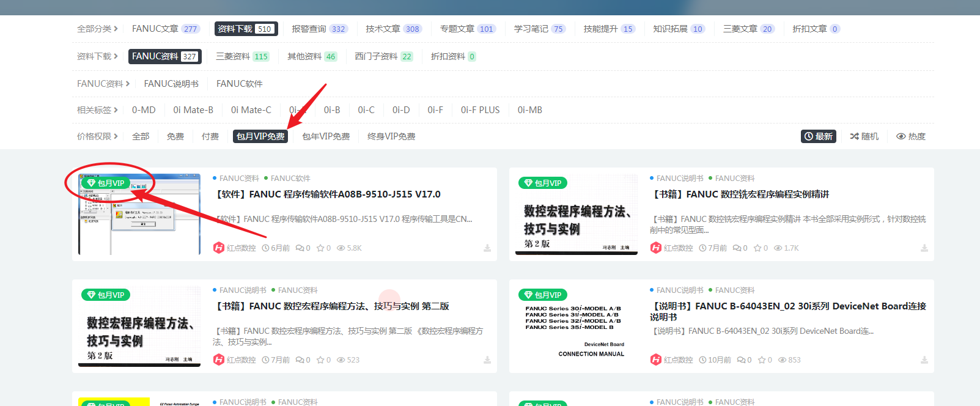
Task: Expand the 价格权限 row chevron
Action: coord(116,136)
